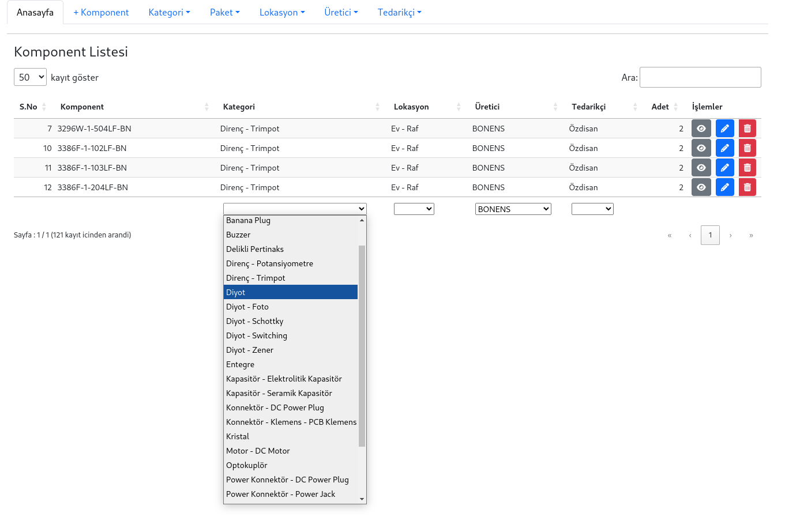This screenshot has height=532, width=785.
Task: Choose Buzzer from category list
Action: click(x=291, y=235)
